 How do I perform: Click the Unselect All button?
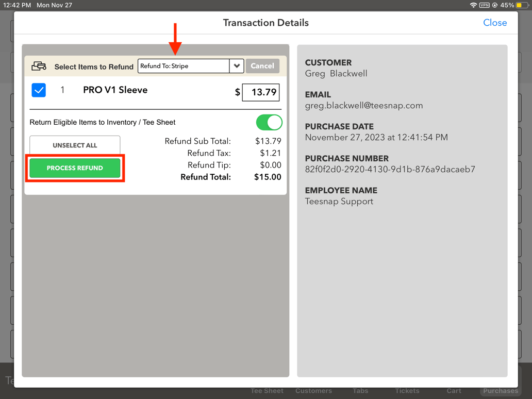pyautogui.click(x=75, y=145)
